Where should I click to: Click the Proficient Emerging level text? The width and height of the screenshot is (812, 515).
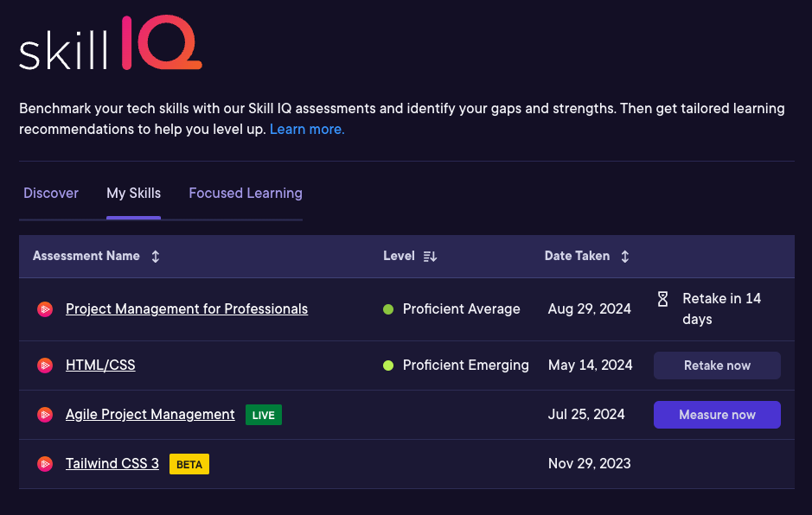[x=466, y=365]
